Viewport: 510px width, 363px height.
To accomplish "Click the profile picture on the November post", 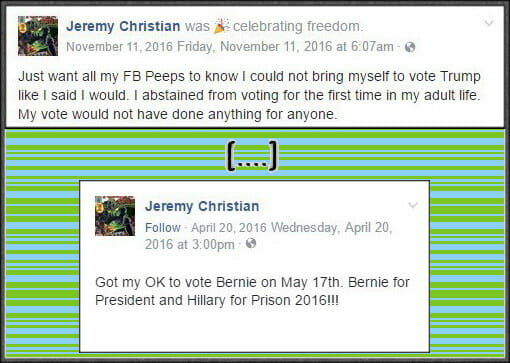I will pos(38,36).
